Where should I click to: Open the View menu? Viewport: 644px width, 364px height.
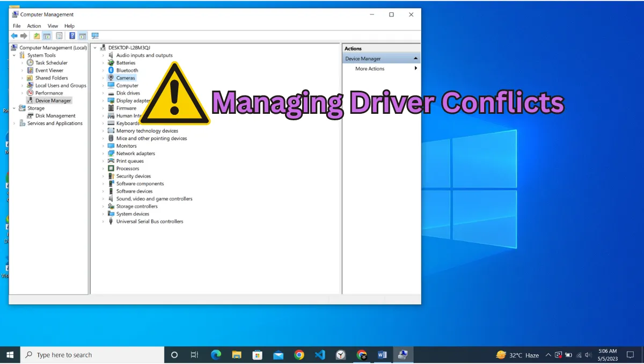[x=53, y=26]
